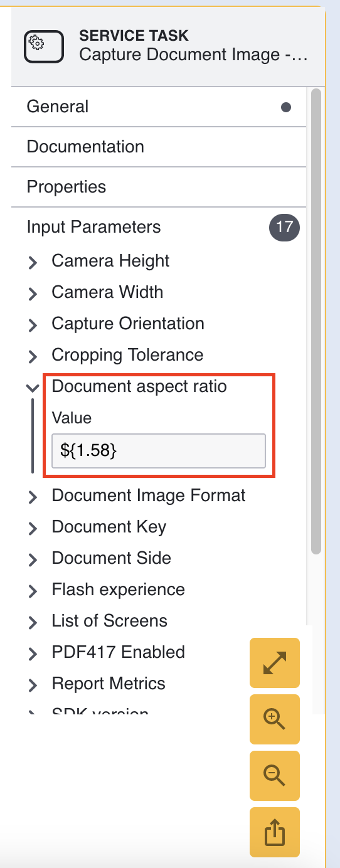Open the Properties section
The width and height of the screenshot is (340, 868).
pos(159,187)
